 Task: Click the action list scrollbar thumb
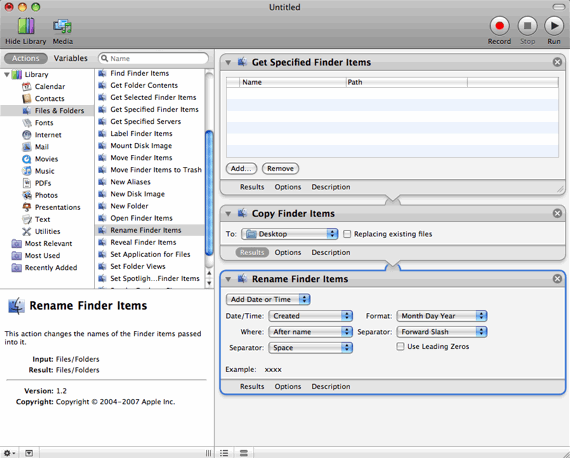coord(209,193)
